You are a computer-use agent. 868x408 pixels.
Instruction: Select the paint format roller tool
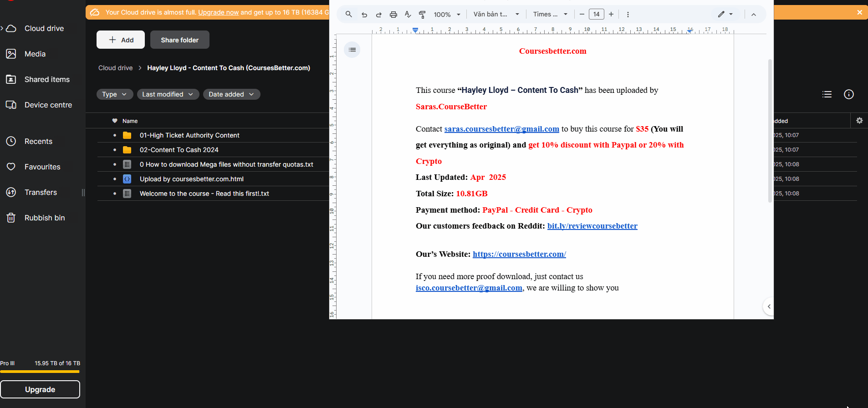coord(422,15)
